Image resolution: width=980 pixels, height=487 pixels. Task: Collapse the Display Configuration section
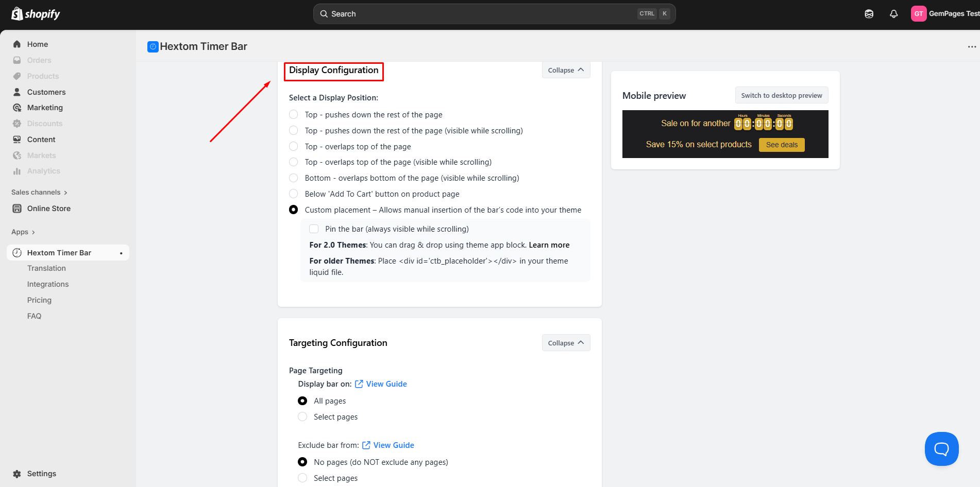[x=566, y=71]
